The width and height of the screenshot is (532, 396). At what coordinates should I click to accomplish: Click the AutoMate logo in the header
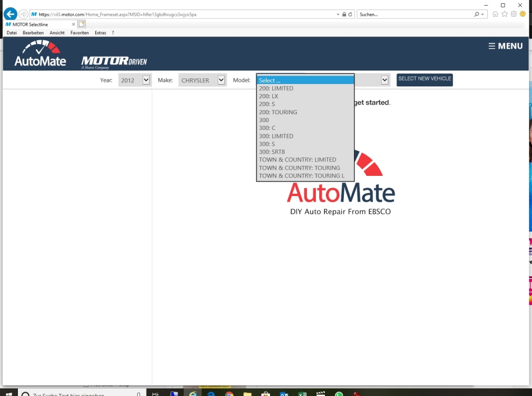pos(40,54)
